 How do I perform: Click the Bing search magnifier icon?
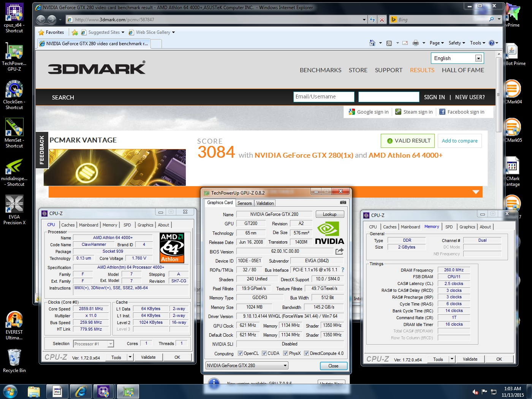point(492,19)
